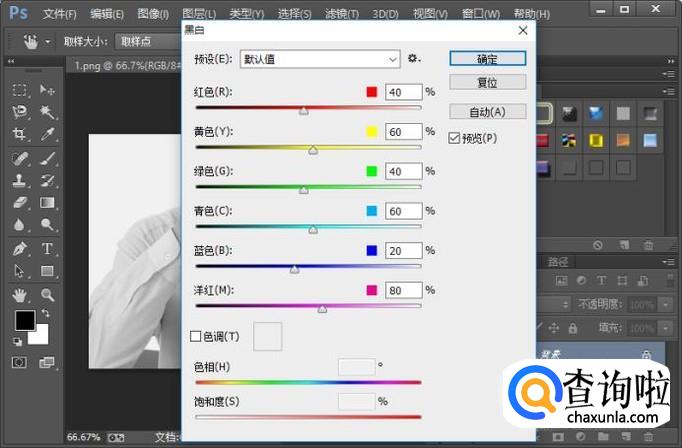Click the delete style trash icon

[x=648, y=245]
